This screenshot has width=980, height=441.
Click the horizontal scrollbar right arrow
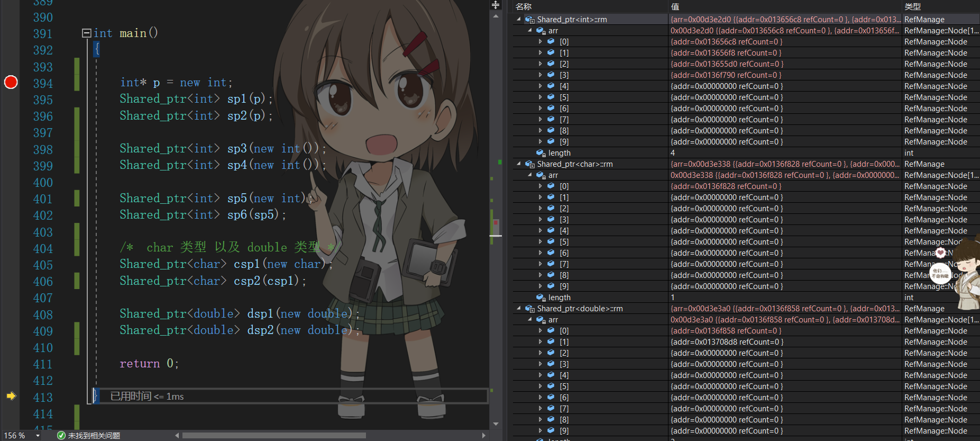pyautogui.click(x=483, y=436)
